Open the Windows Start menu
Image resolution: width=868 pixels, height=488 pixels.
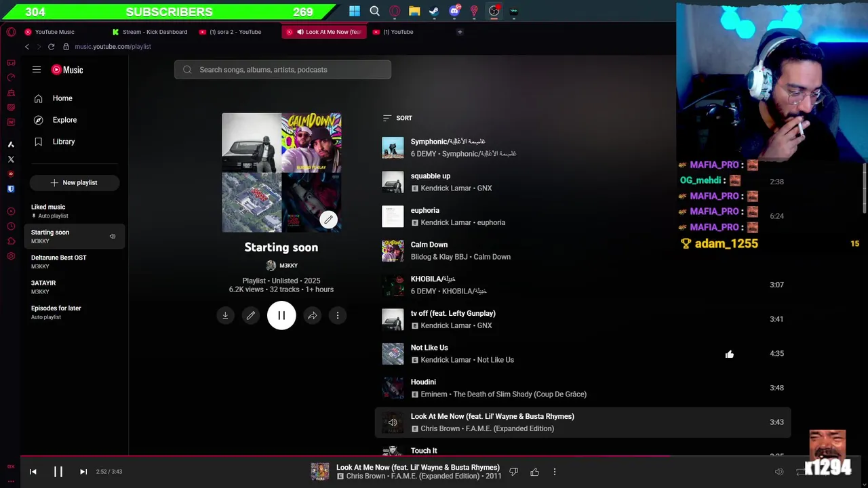pos(355,11)
